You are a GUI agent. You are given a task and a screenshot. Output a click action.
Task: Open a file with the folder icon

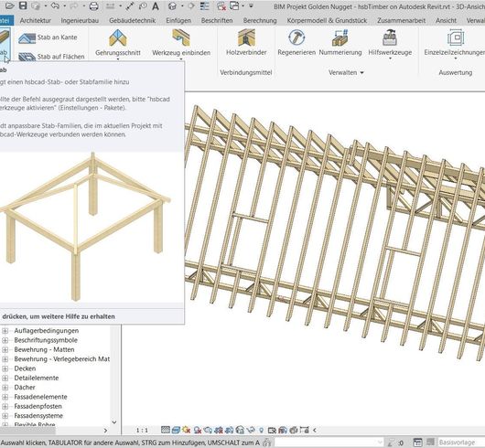[9, 5]
